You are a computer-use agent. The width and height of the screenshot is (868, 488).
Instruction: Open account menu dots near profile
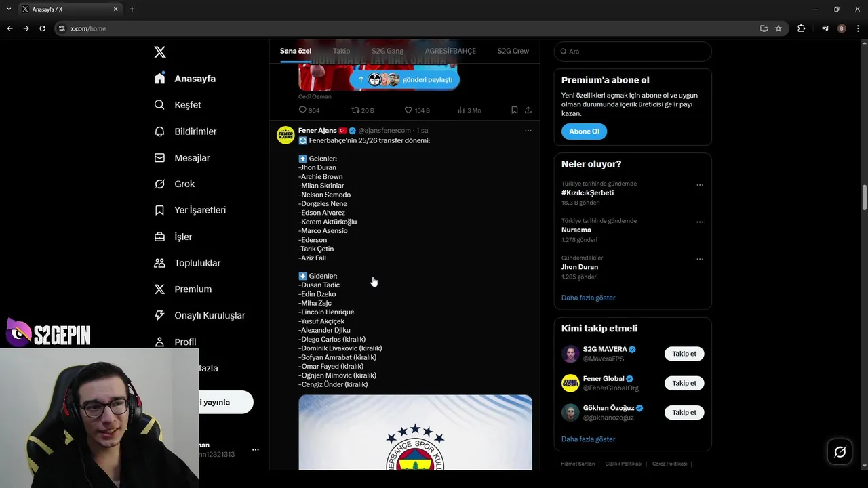pyautogui.click(x=256, y=449)
